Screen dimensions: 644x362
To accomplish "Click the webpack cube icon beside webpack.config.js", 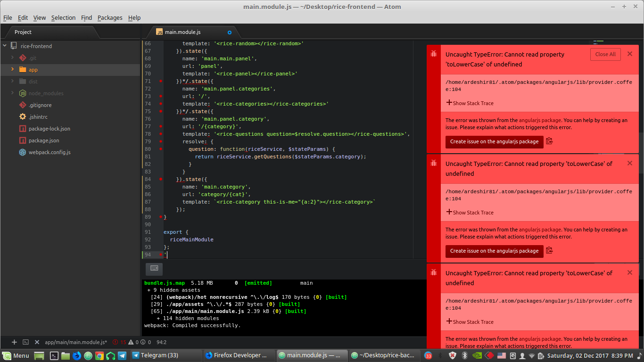I will (x=23, y=152).
